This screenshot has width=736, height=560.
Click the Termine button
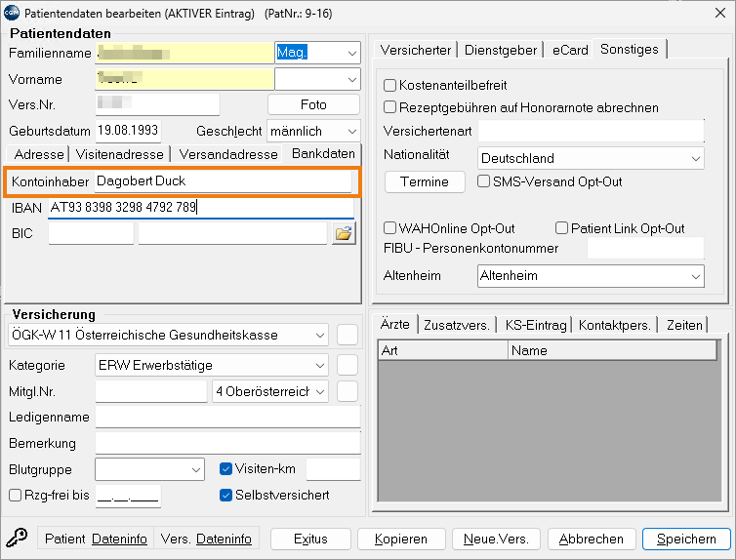pyautogui.click(x=425, y=181)
